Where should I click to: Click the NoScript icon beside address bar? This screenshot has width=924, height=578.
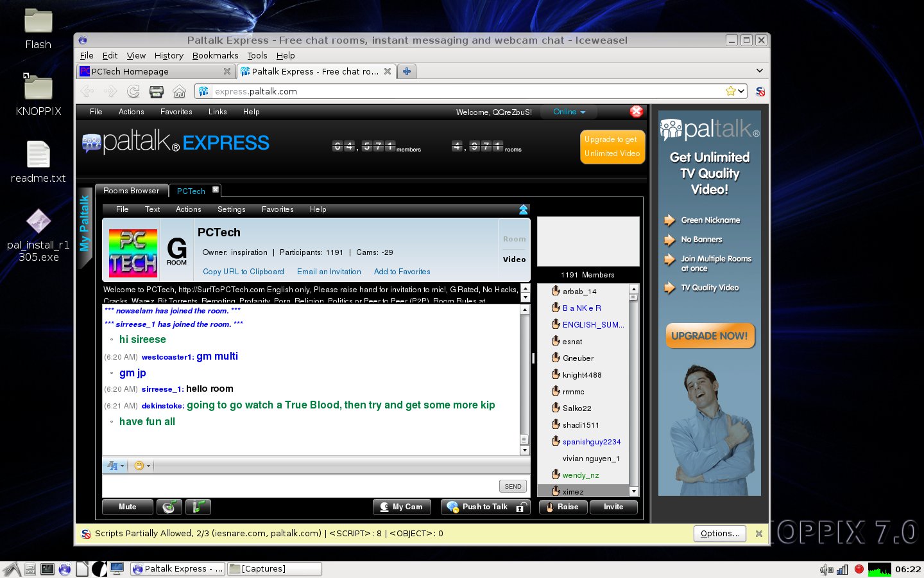point(760,91)
